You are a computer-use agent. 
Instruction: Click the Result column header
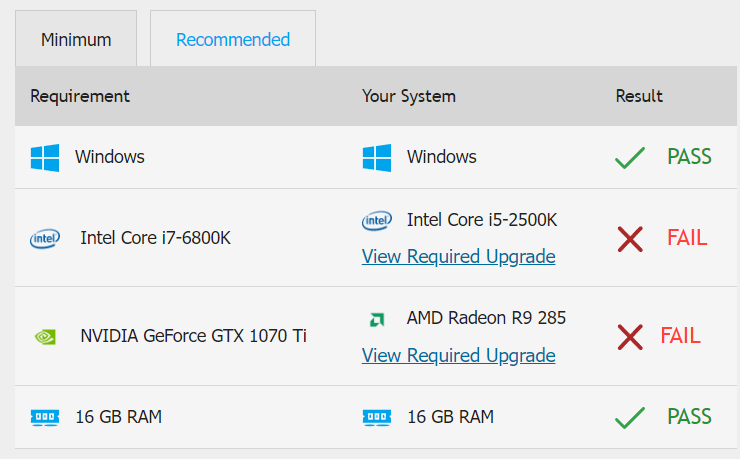click(639, 96)
